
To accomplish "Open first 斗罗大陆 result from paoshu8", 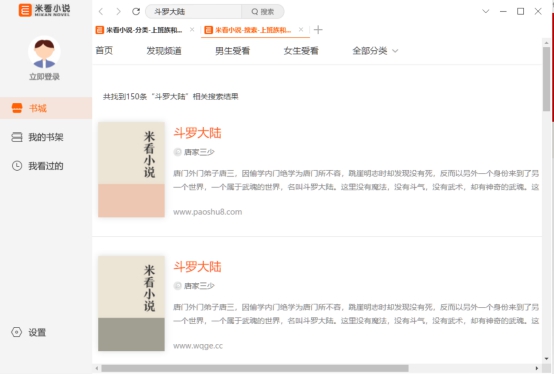I will (197, 133).
